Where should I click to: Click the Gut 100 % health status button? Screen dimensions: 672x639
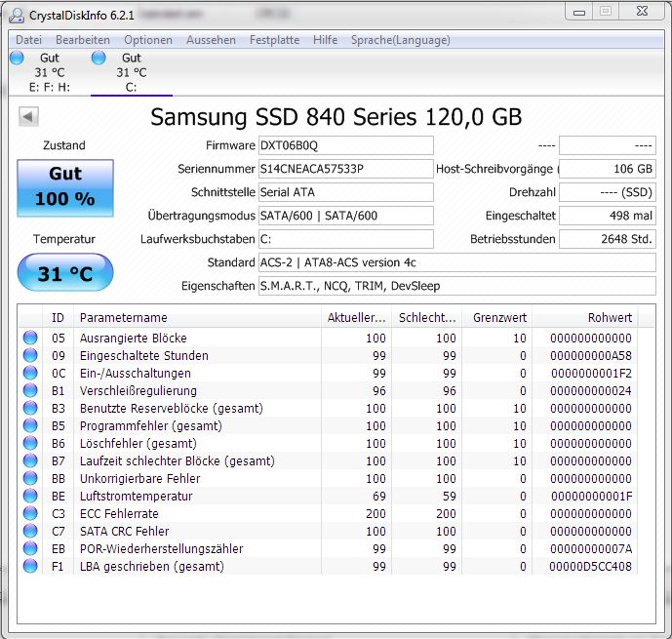tap(65, 187)
